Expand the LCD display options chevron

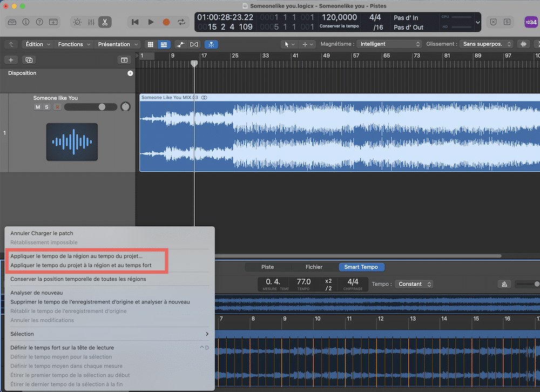477,22
